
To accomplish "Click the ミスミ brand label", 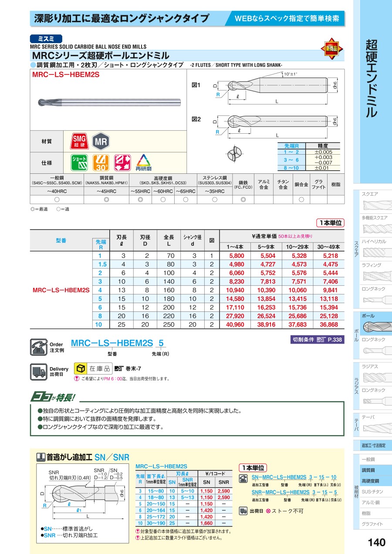I will [x=46, y=39].
